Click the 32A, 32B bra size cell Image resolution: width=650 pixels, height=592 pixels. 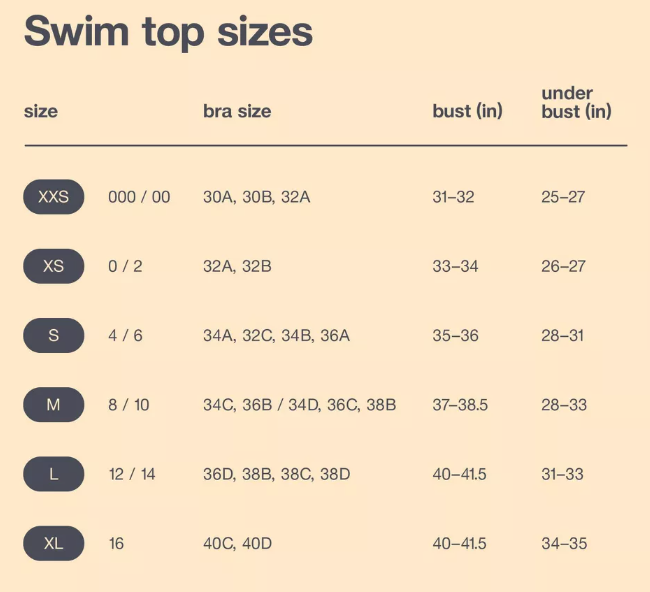pyautogui.click(x=237, y=266)
